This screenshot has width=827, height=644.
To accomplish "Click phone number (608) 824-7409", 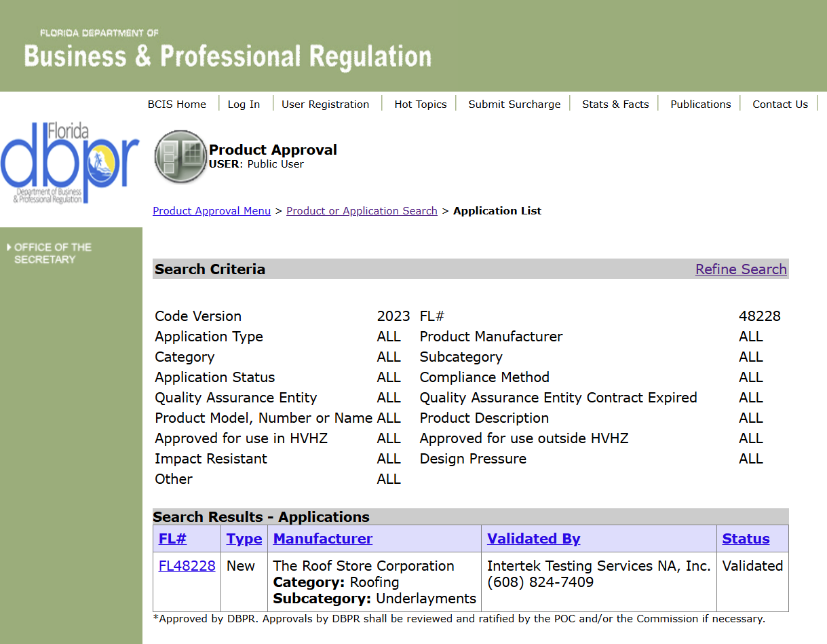I will pos(541,582).
